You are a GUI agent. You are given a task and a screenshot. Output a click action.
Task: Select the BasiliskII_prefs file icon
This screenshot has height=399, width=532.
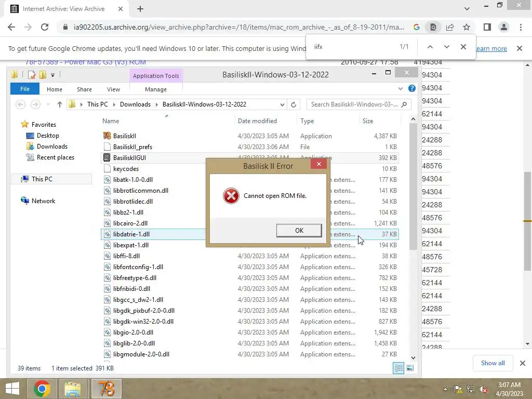[x=107, y=147]
